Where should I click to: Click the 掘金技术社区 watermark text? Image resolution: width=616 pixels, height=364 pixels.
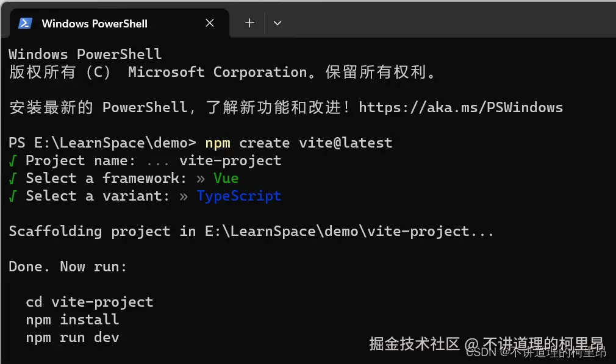click(414, 343)
